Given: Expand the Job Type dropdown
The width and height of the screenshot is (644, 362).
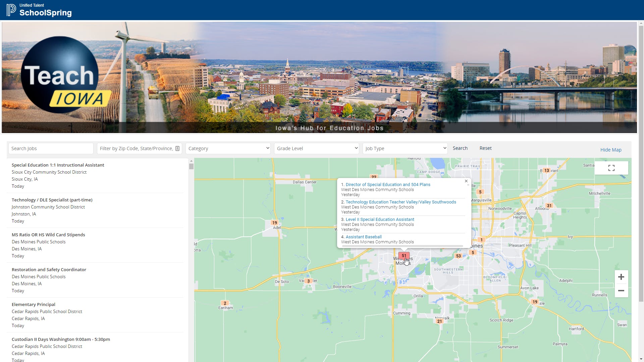Looking at the screenshot, I should [x=405, y=148].
